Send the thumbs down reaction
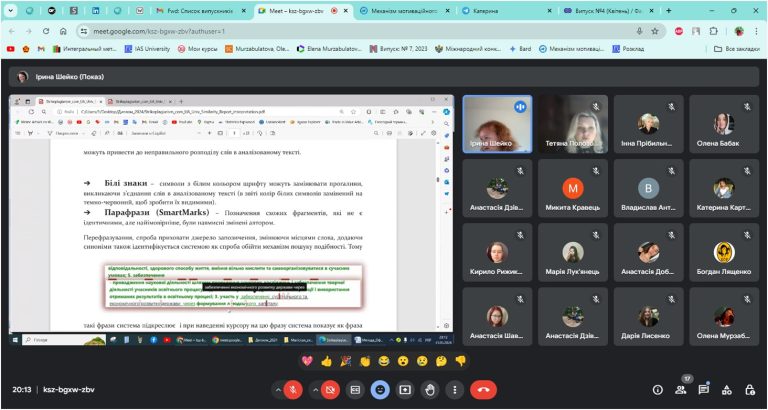 (x=460, y=361)
